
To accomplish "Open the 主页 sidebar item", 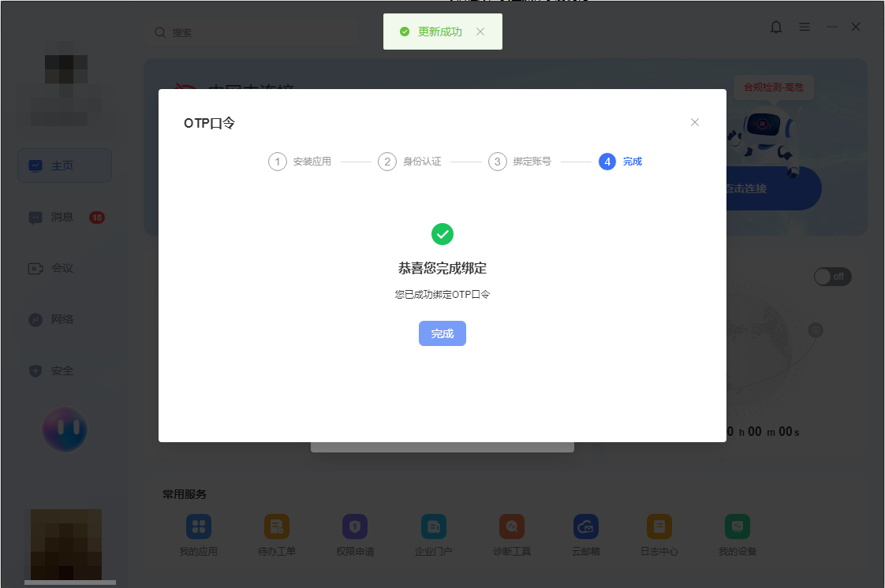I will tap(65, 166).
